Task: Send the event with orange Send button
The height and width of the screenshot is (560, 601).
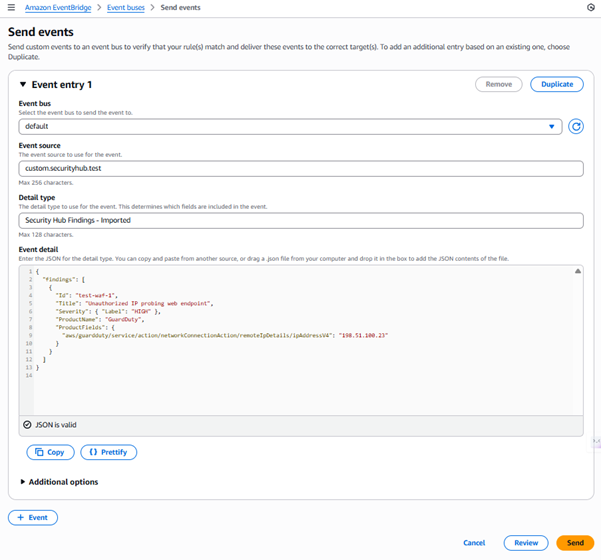Action: click(x=575, y=543)
